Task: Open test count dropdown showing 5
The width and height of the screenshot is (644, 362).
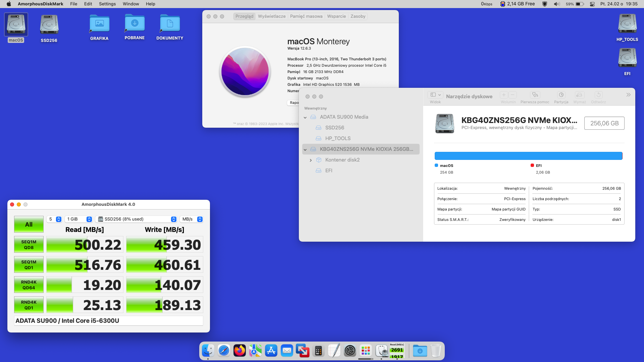Action: pyautogui.click(x=54, y=219)
